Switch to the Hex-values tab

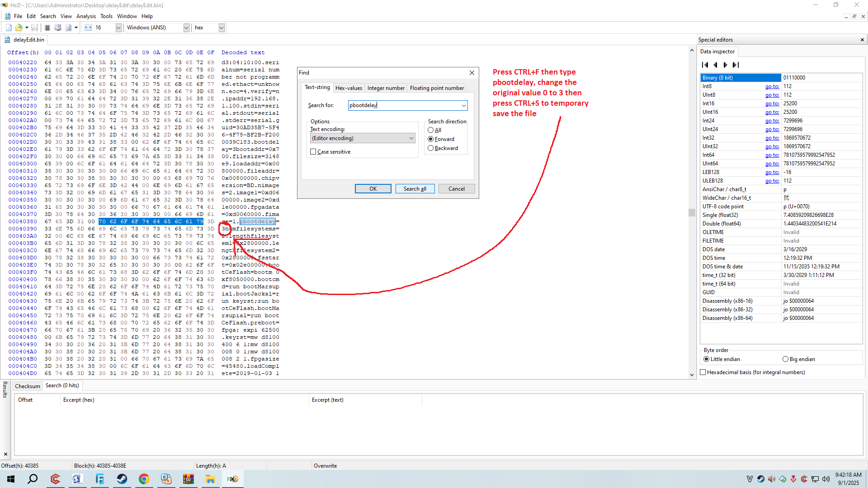(x=349, y=88)
